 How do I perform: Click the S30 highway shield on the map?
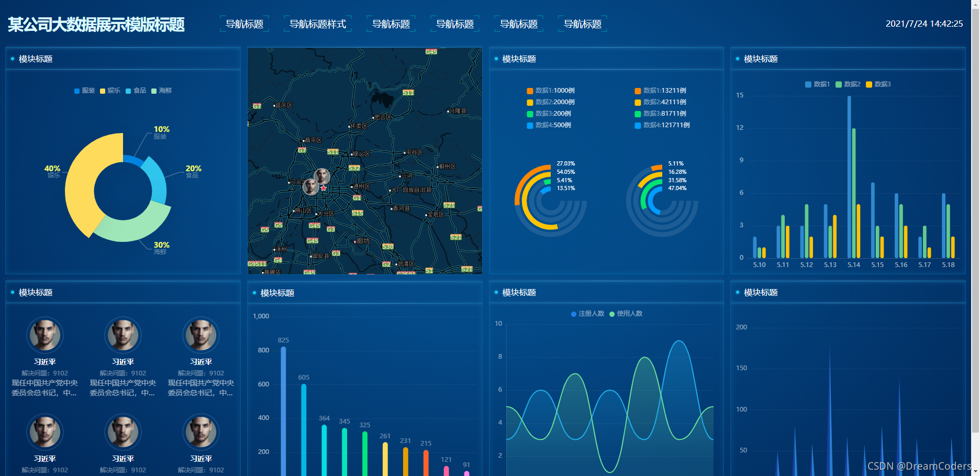pos(388,247)
